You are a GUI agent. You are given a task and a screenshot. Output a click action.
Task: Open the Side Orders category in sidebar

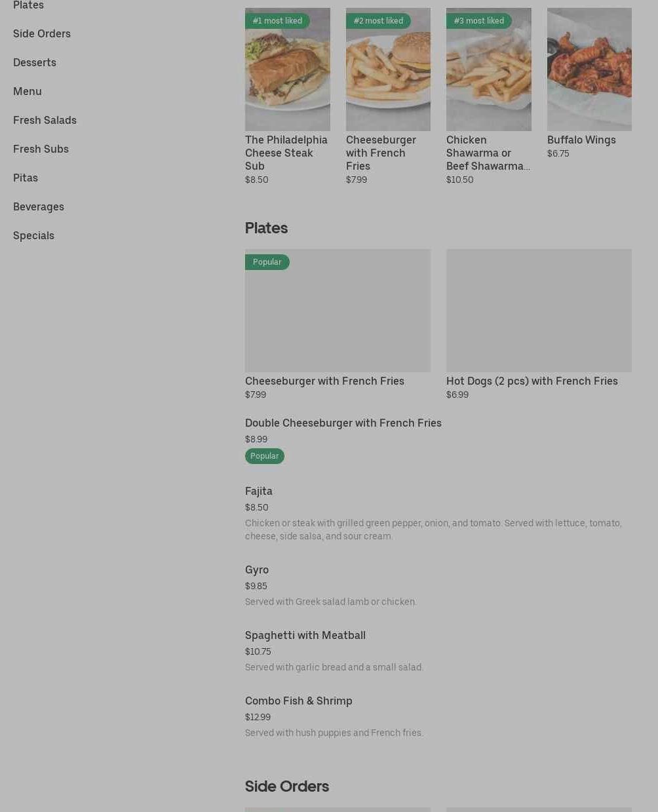tap(42, 33)
